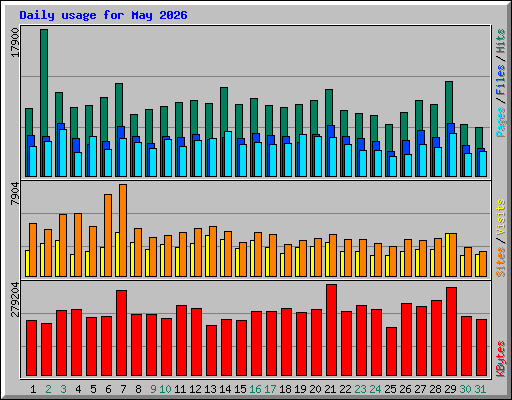Click the 'Daily usage for May 2026' title

click(103, 15)
